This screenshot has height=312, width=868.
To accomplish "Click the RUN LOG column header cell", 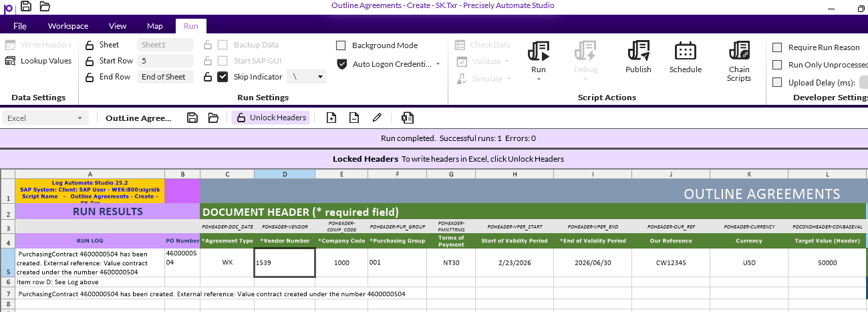I will pos(90,241).
